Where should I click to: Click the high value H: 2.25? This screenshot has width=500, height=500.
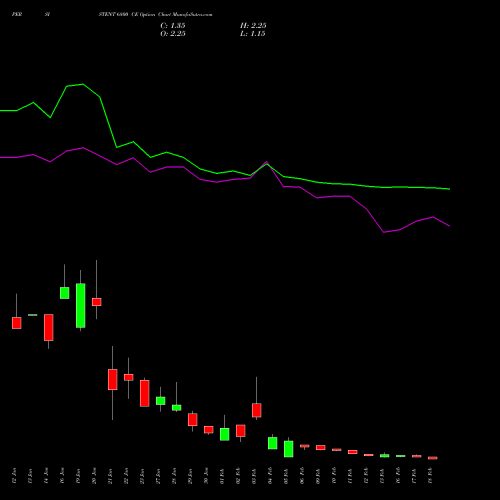253,26
